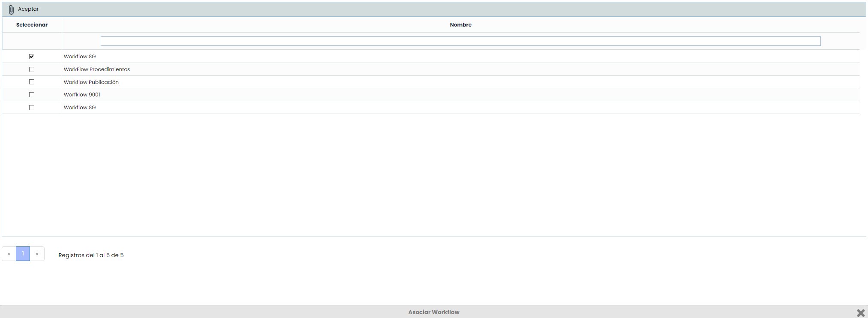Image resolution: width=868 pixels, height=318 pixels.
Task: Uncheck the ticked Workflow SG checkbox
Action: point(32,57)
